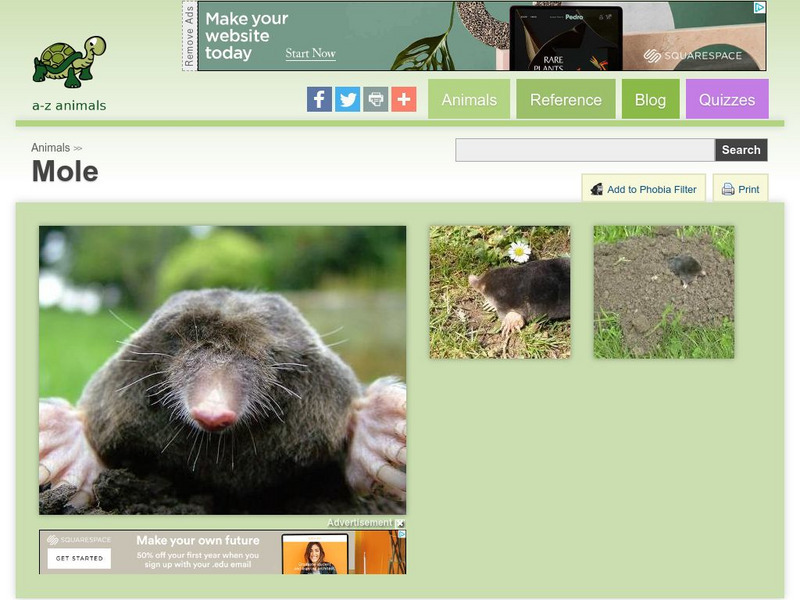Click the gray printer share icon
The width and height of the screenshot is (800, 600).
376,99
